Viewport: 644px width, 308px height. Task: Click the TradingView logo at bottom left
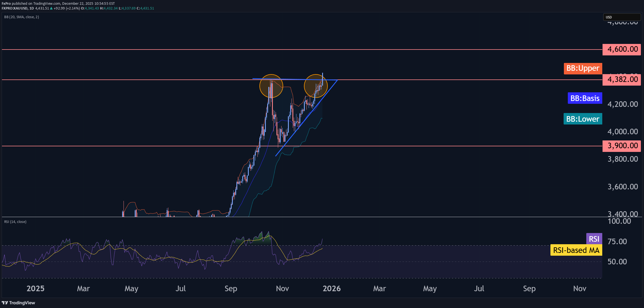(18, 303)
